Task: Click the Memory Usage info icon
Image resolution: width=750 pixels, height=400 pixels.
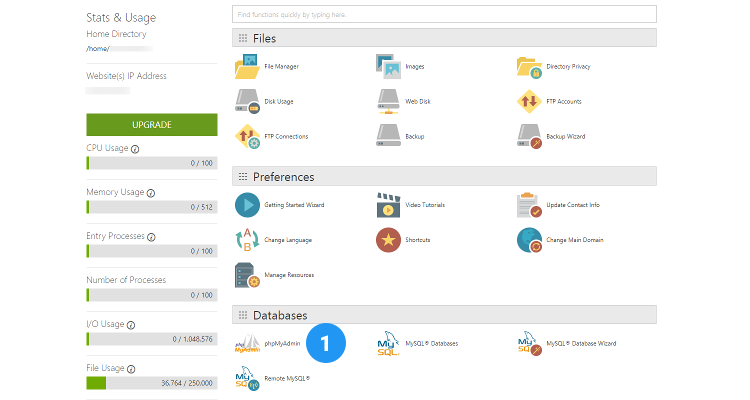Action: pyautogui.click(x=151, y=193)
